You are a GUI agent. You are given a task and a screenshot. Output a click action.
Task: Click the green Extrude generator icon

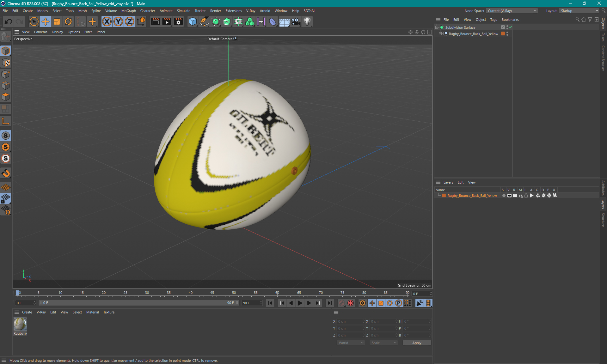click(x=227, y=21)
